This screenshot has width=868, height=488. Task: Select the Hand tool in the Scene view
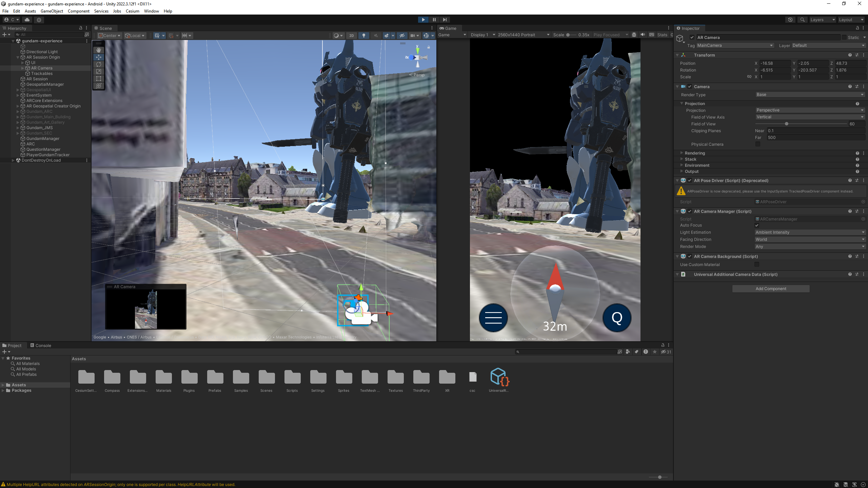(98, 50)
